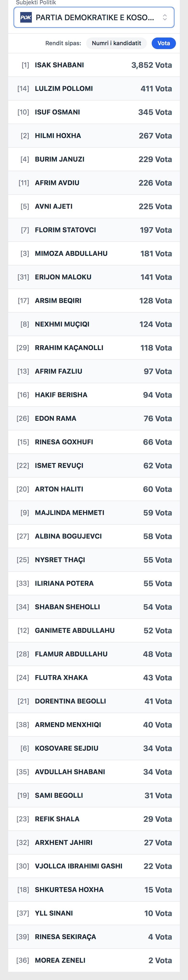Click KOSOVARE SEJDIU candidate row
The width and height of the screenshot is (188, 980).
94,748
